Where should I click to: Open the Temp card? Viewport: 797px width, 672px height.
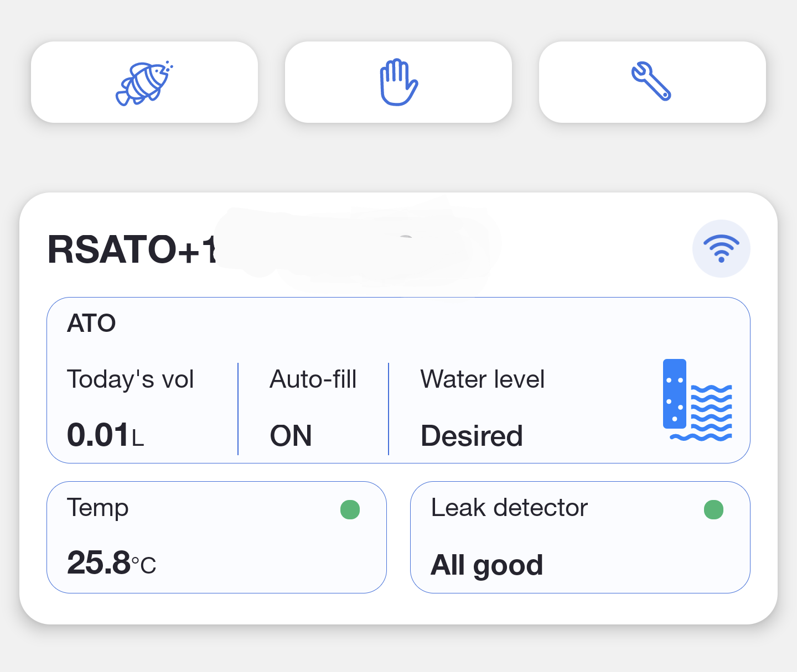(216, 537)
